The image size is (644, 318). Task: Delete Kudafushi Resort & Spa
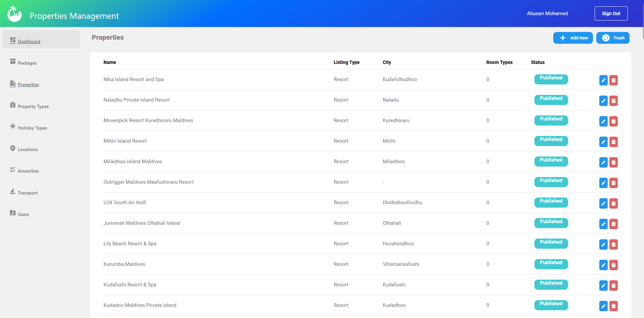click(613, 285)
